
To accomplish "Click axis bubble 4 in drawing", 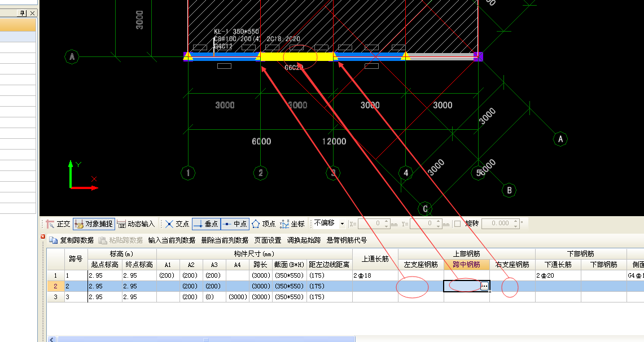I will (x=406, y=173).
